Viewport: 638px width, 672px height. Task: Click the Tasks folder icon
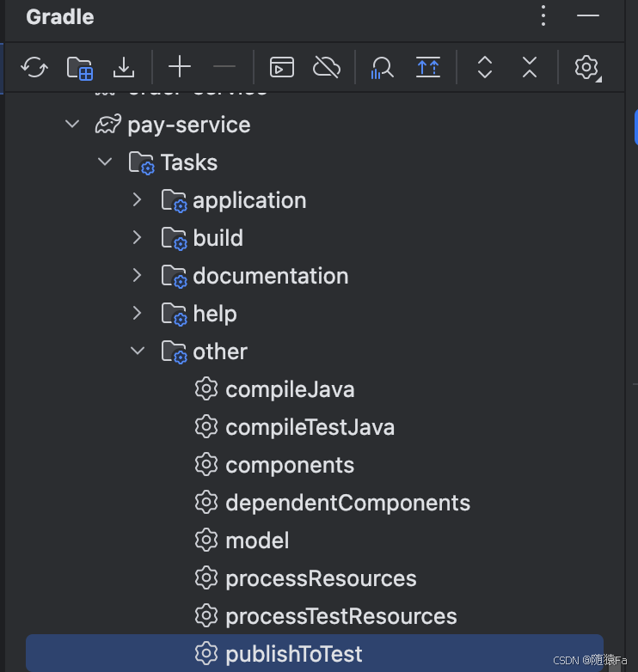point(142,163)
